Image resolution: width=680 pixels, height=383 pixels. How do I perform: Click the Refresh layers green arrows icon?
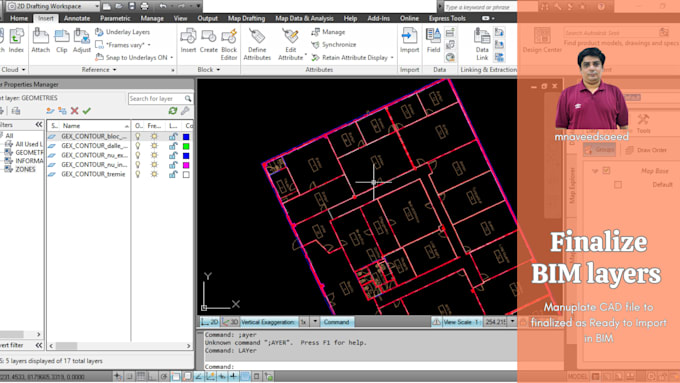point(173,111)
